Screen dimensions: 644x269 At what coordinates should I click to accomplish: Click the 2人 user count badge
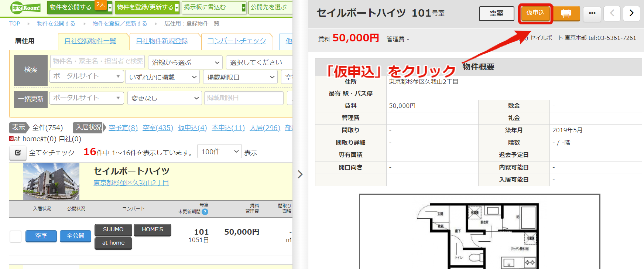[x=100, y=5]
